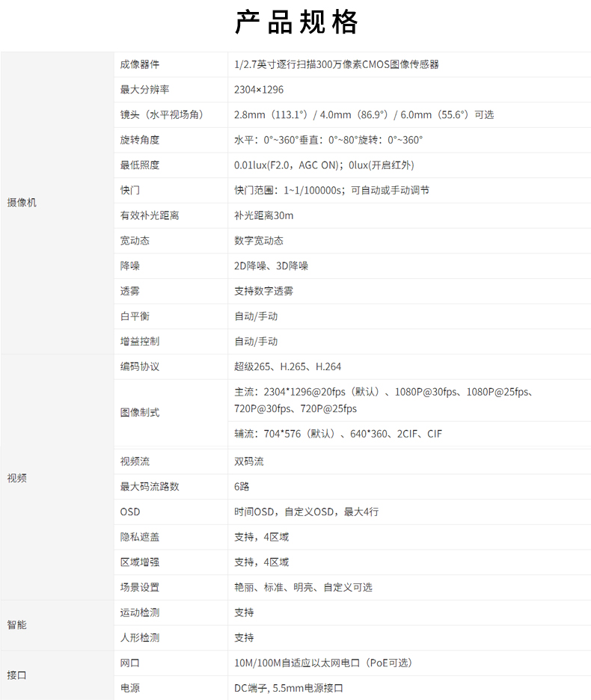Select the 智能 category cell
The height and width of the screenshot is (700, 591).
pyautogui.click(x=57, y=625)
